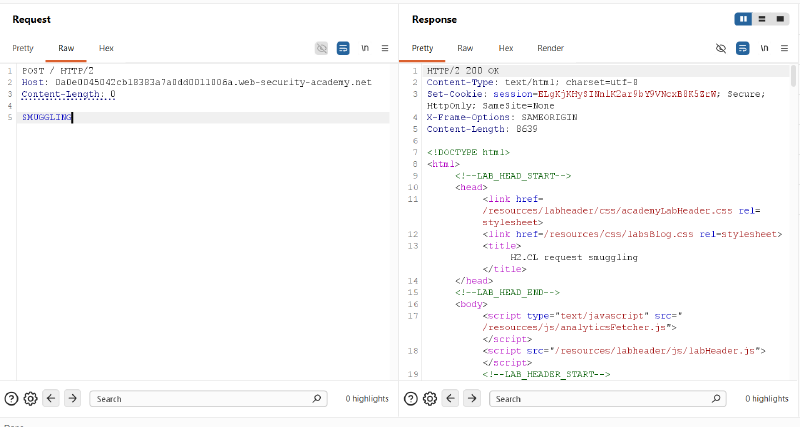This screenshot has height=427, width=800.
Task: Click the Host header line in Request
Action: pyautogui.click(x=196, y=82)
